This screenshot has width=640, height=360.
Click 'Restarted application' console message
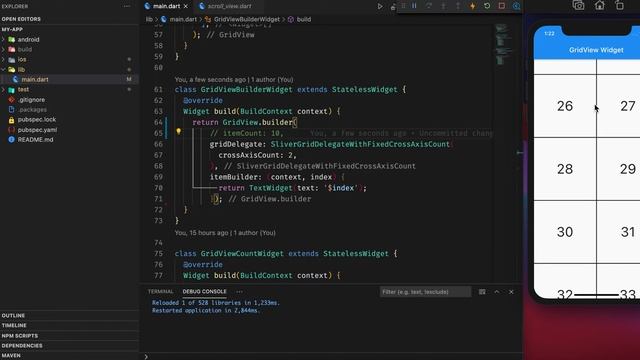pos(206,310)
